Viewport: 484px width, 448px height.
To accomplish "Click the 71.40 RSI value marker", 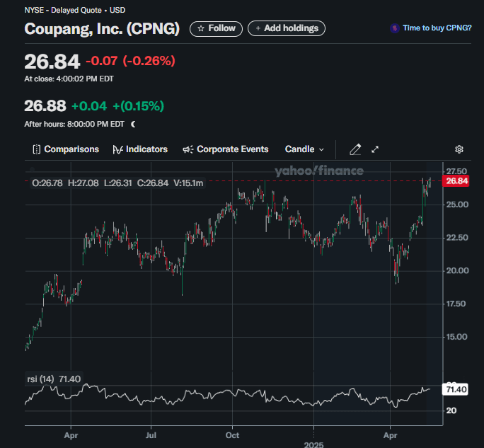I will (455, 389).
